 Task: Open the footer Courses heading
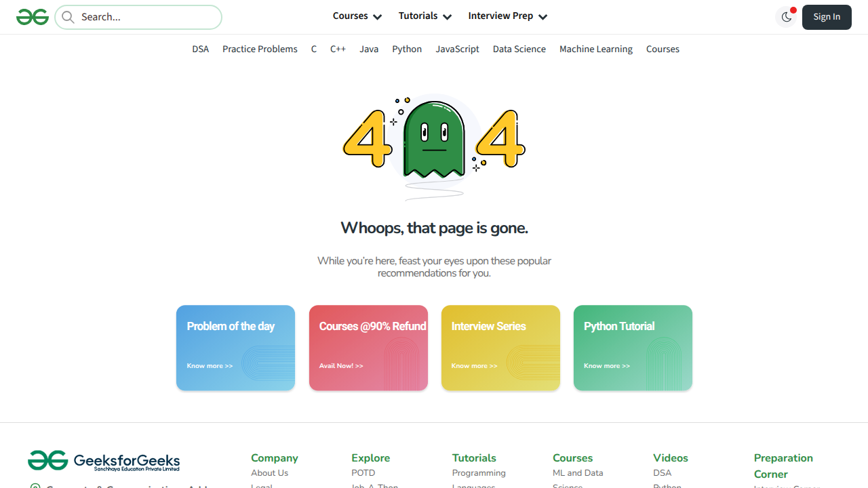click(x=572, y=458)
